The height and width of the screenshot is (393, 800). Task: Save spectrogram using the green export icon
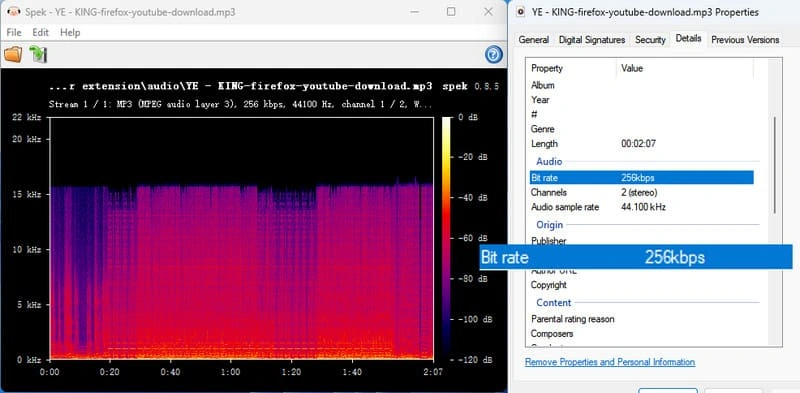point(38,54)
